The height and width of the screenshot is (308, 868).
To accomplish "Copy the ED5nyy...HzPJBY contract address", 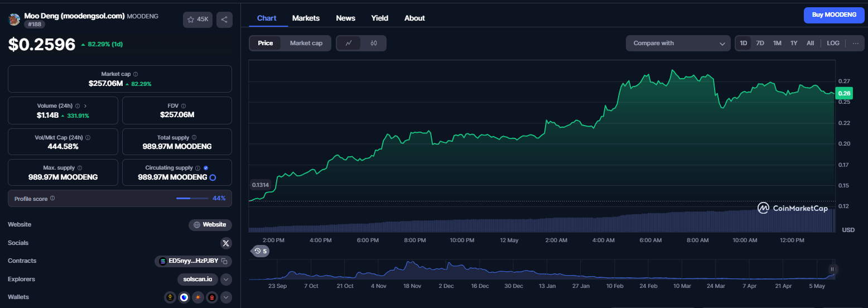I will coord(224,261).
